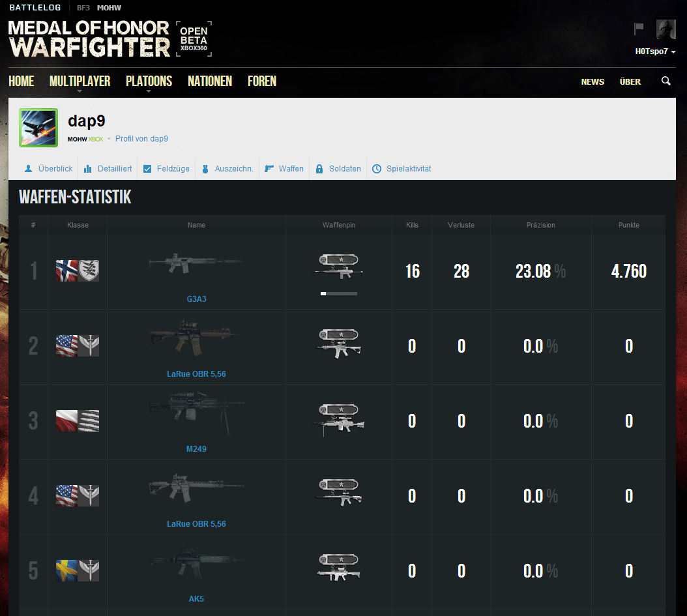The height and width of the screenshot is (616, 687).
Task: Click the weapon pin icon in row 2
Action: [339, 344]
